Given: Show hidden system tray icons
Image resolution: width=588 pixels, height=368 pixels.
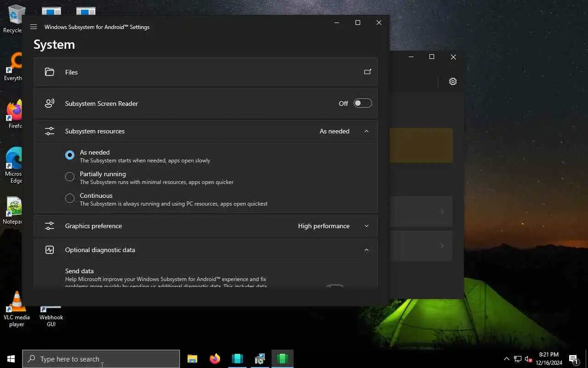Looking at the screenshot, I should coord(507,359).
